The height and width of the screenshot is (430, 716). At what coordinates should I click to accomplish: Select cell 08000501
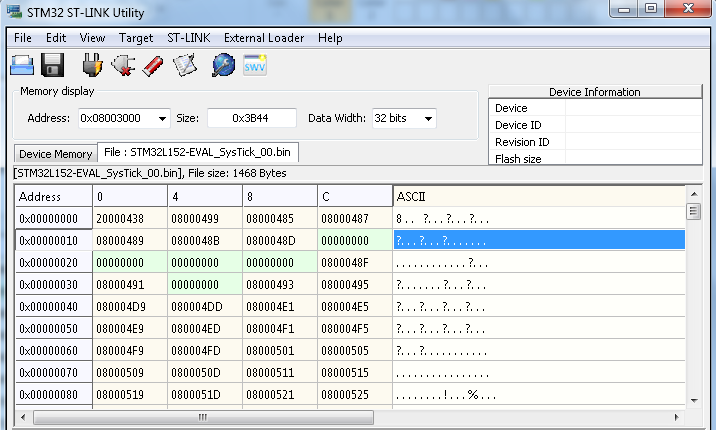coord(280,351)
